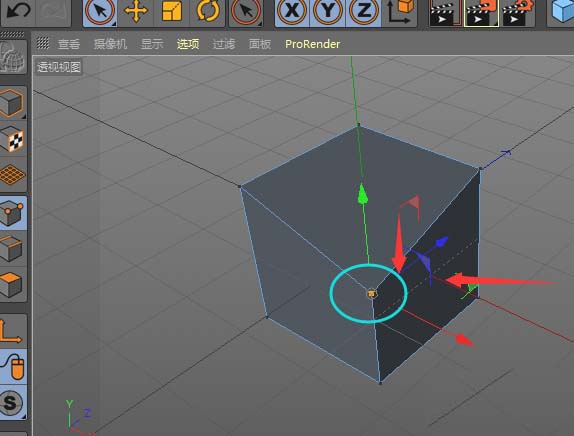Open the 摄像机 viewport menu
The image size is (574, 436).
pyautogui.click(x=110, y=44)
